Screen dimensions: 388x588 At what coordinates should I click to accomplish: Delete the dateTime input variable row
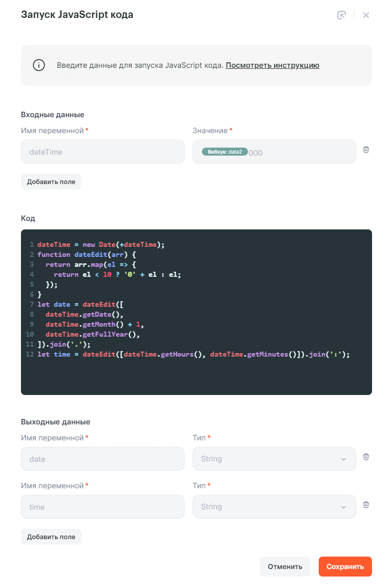pos(366,150)
